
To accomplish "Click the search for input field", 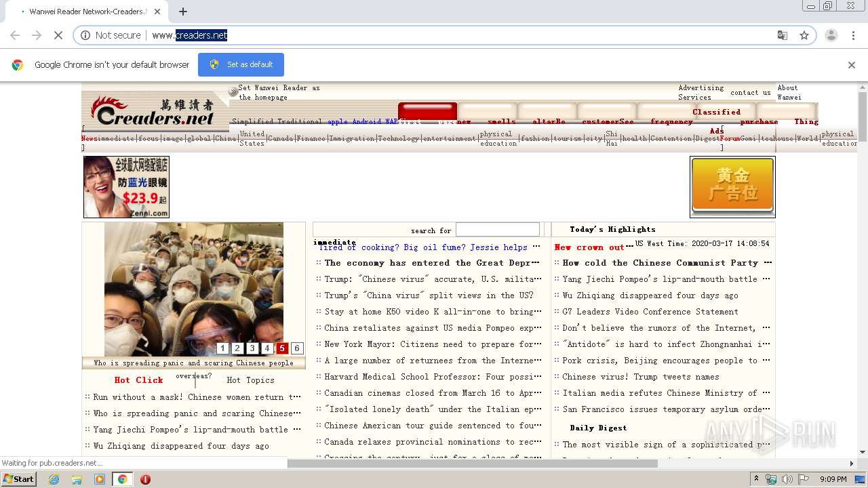I will [x=498, y=230].
